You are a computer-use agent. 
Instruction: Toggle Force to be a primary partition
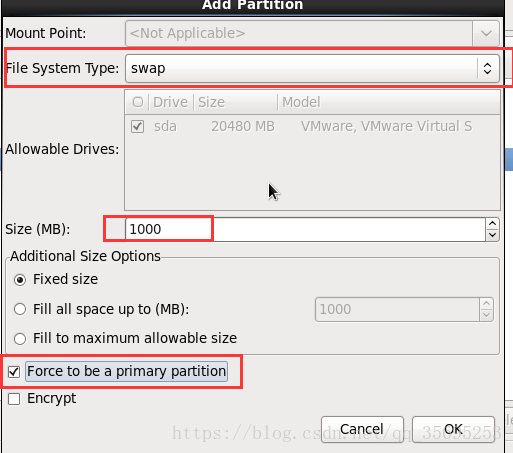pos(14,372)
